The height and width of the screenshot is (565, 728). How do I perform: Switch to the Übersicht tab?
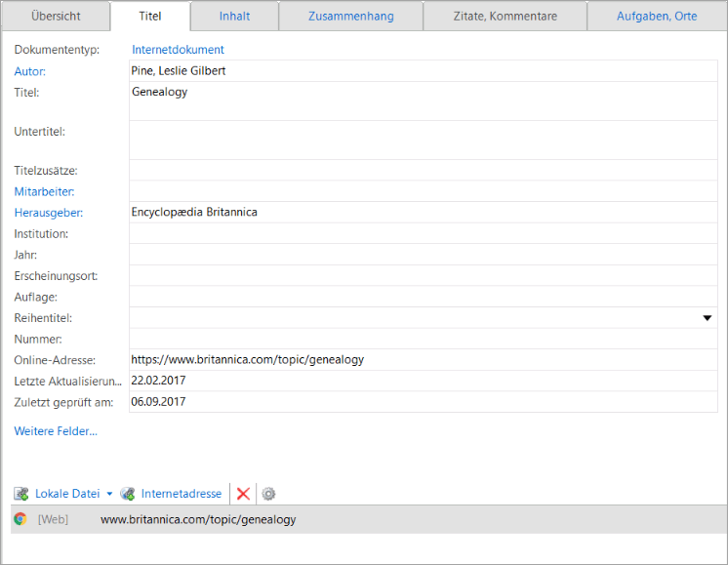tap(56, 17)
